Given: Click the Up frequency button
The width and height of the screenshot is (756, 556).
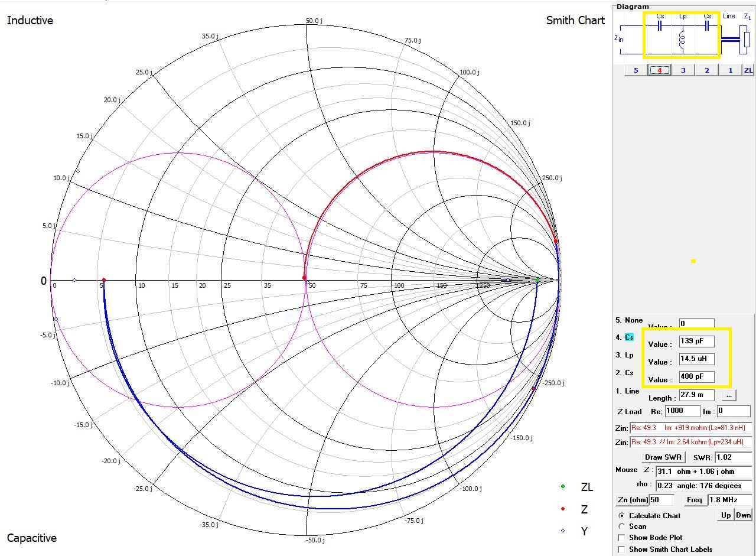Looking at the screenshot, I should point(726,515).
